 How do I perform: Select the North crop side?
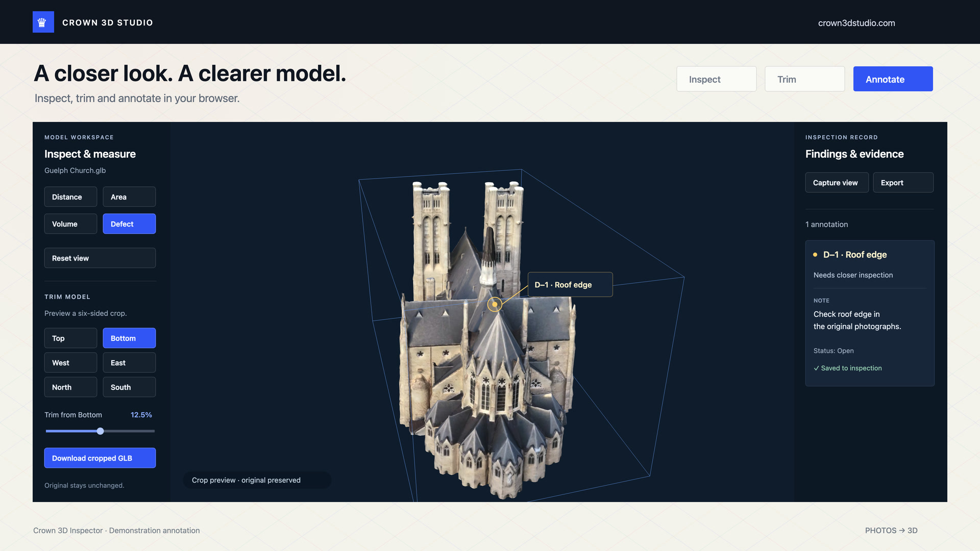coord(70,387)
